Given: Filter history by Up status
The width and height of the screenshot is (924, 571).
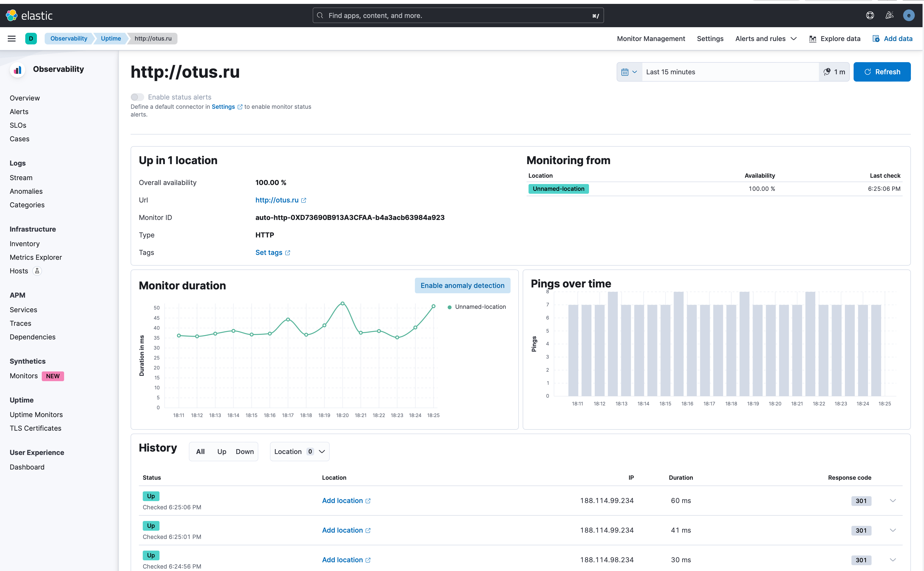Looking at the screenshot, I should coord(222,452).
